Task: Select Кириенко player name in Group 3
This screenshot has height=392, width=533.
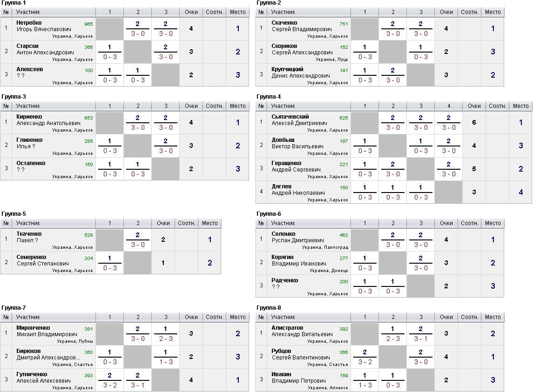Action: point(29,117)
